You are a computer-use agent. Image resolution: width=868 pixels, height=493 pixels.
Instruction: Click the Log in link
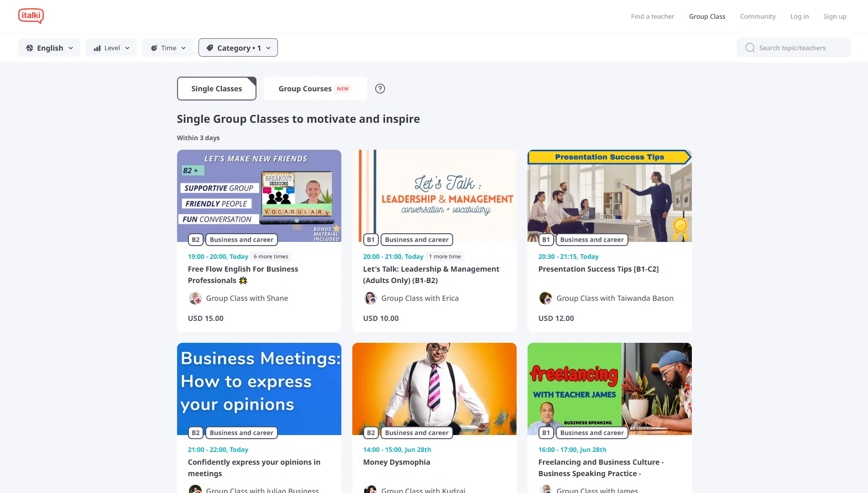tap(800, 16)
